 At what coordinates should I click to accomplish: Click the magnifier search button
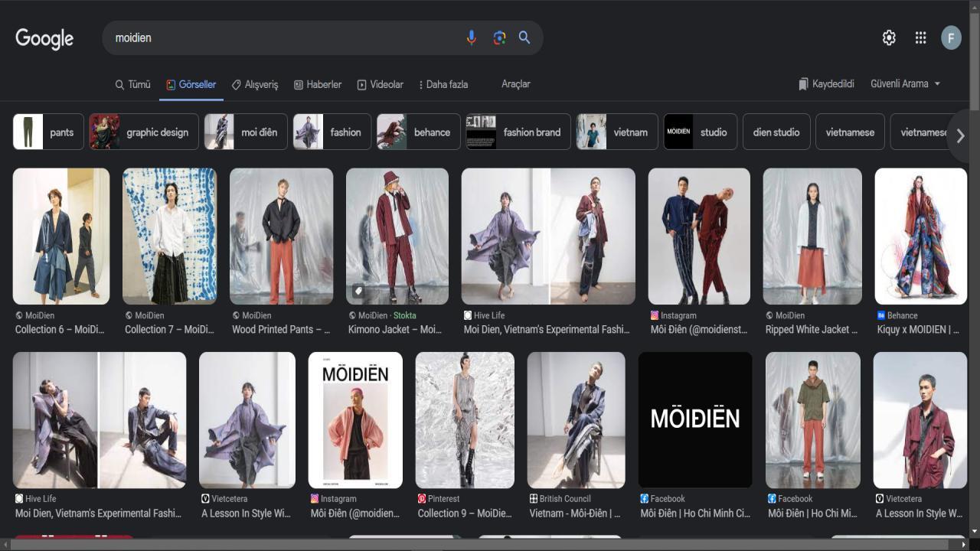pos(524,37)
